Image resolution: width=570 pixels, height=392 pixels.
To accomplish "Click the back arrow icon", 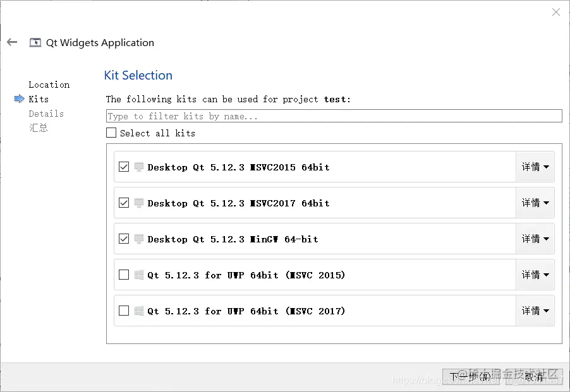I will point(12,42).
